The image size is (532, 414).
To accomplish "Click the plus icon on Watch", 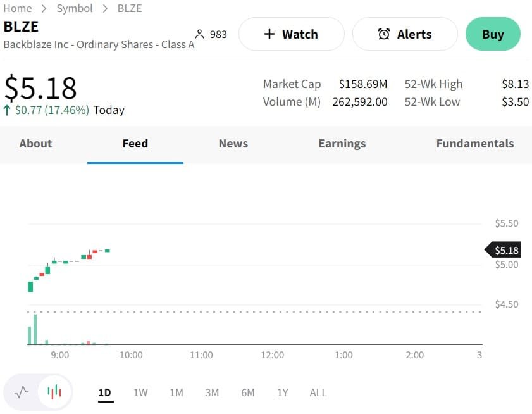I will coord(269,34).
